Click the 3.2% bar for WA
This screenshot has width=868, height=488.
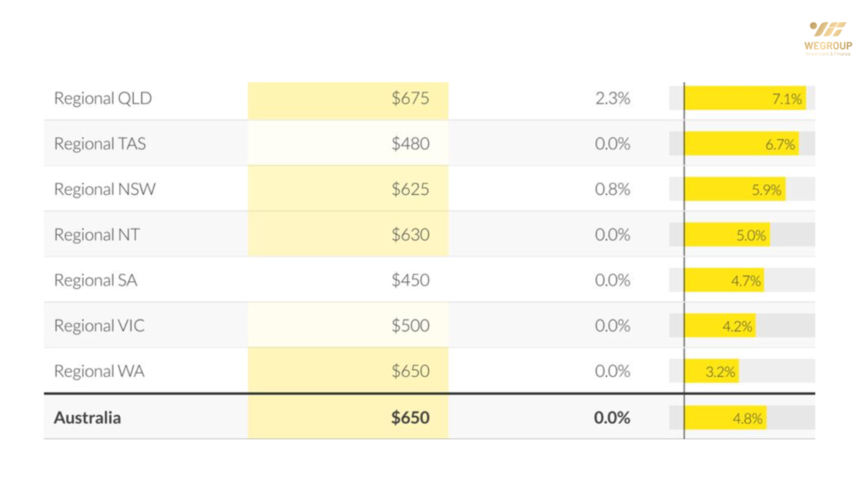coord(711,371)
